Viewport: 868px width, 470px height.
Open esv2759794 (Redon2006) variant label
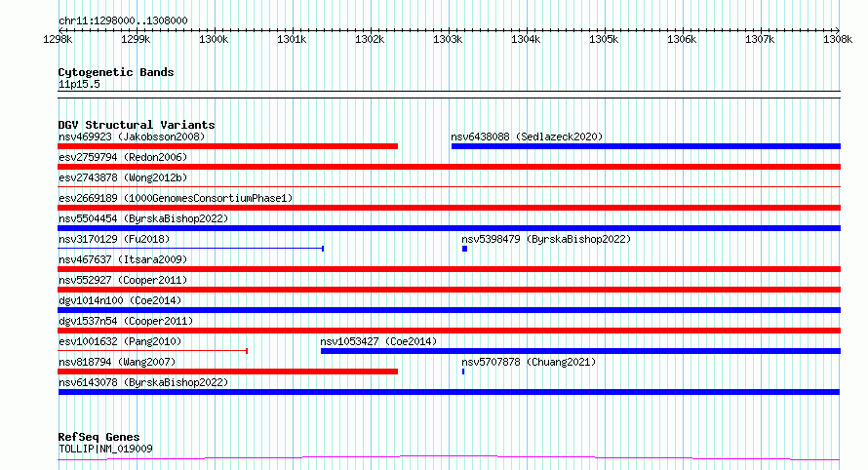(x=123, y=157)
